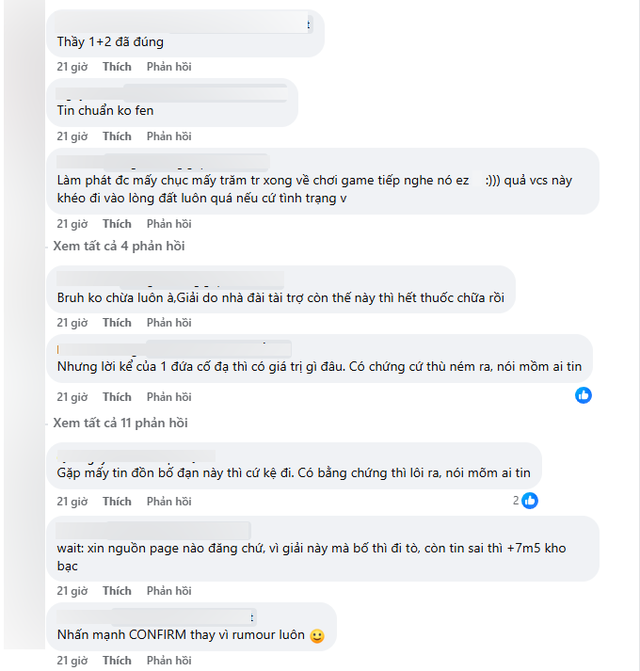Reply to the "Tin chuẩn ko fen" comment
Viewport: 640px width, 671px height.
(x=168, y=136)
